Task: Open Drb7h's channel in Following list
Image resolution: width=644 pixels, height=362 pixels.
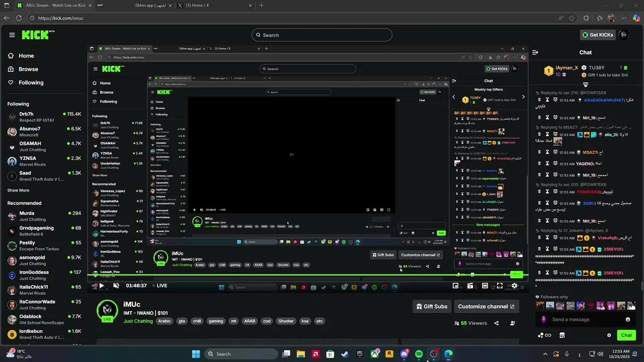Action: tap(44, 117)
